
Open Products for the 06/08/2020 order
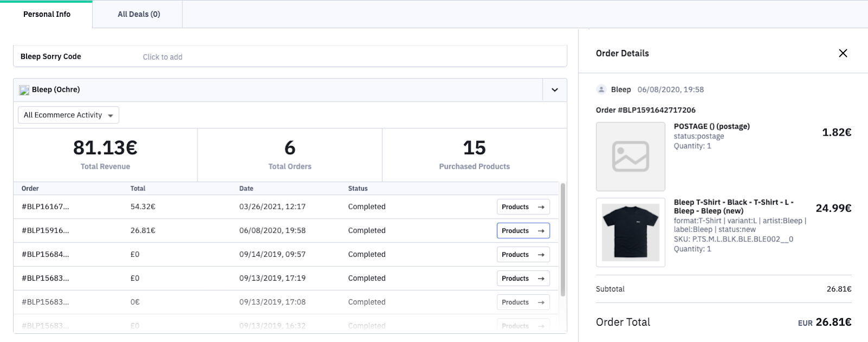[523, 231]
